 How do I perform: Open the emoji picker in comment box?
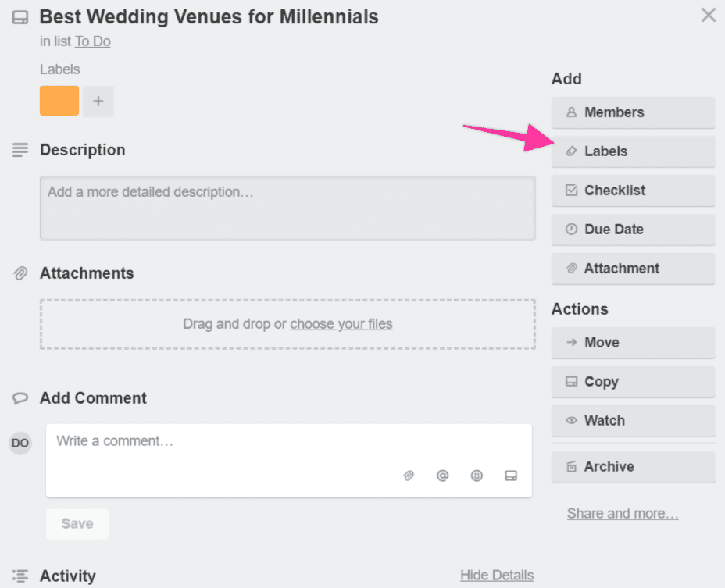(x=477, y=476)
